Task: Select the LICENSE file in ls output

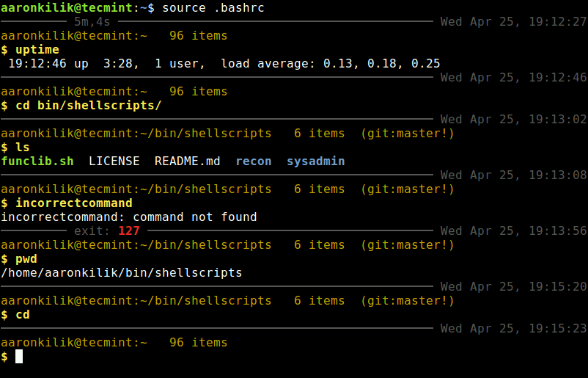Action: click(x=114, y=161)
